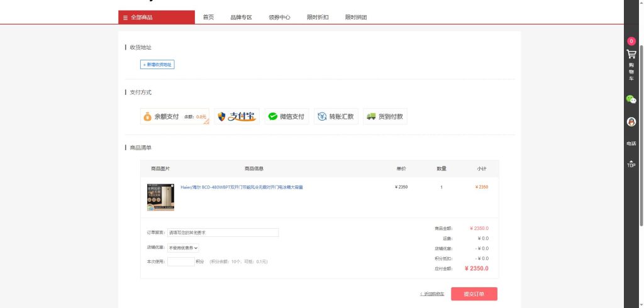
Task: Expand the 店铺优惠 coupon dropdown
Action: 183,248
